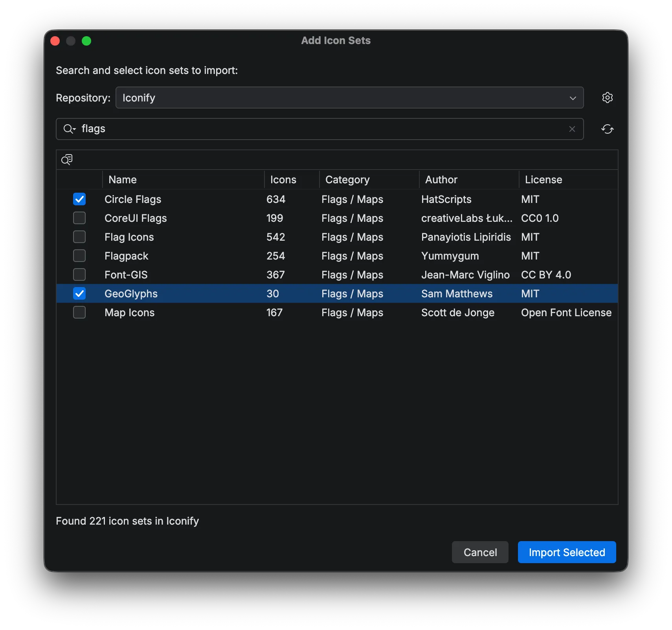Sort table by the Author column
The height and width of the screenshot is (630, 672).
[441, 180]
